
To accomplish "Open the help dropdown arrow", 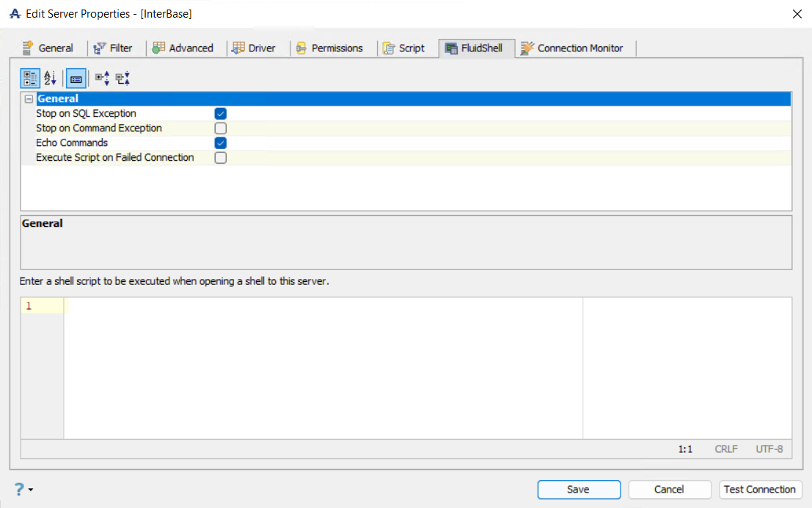I will pyautogui.click(x=31, y=490).
